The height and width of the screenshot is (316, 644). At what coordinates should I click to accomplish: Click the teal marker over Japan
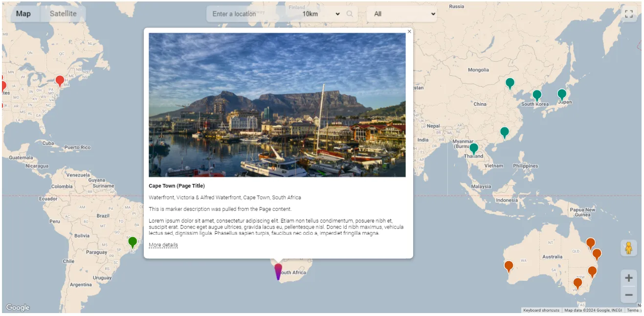(x=562, y=94)
